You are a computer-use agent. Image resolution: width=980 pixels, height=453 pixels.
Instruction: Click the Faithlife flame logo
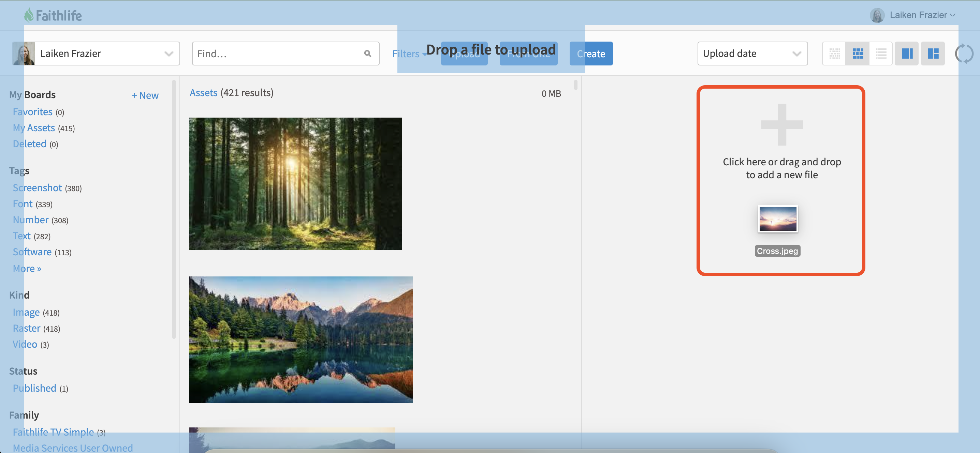coord(29,15)
